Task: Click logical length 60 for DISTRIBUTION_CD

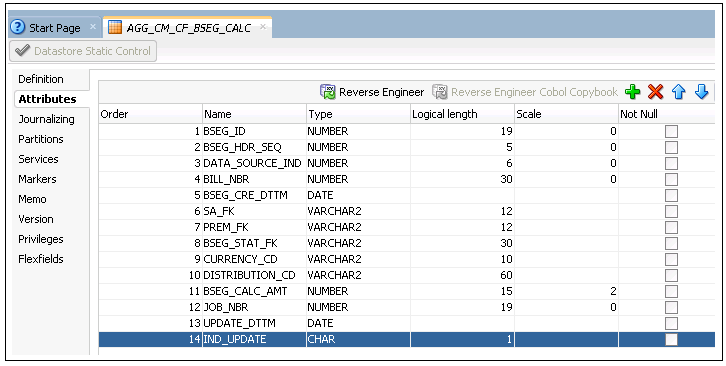Action: (x=462, y=275)
